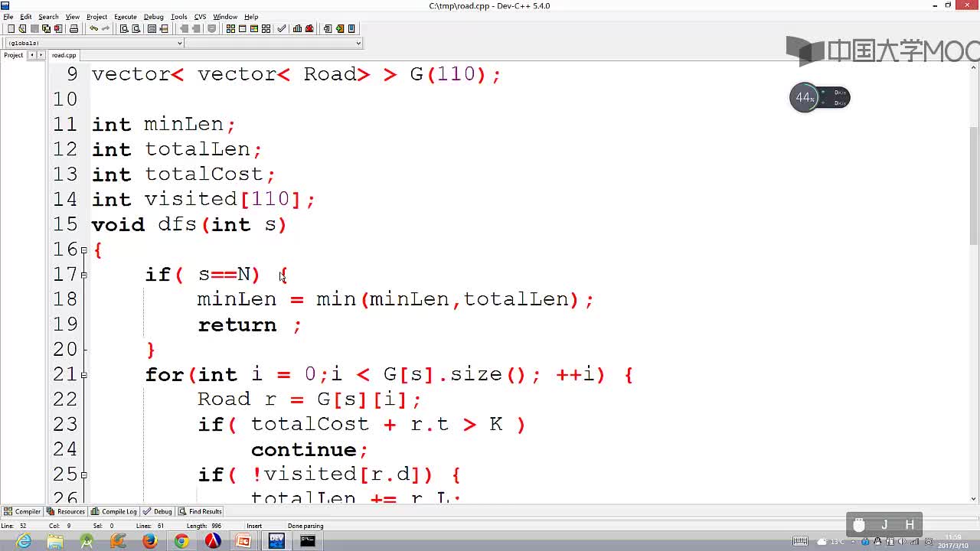Click the Rebuild All toolbar icon
The width and height of the screenshot is (980, 551).
tap(266, 29)
